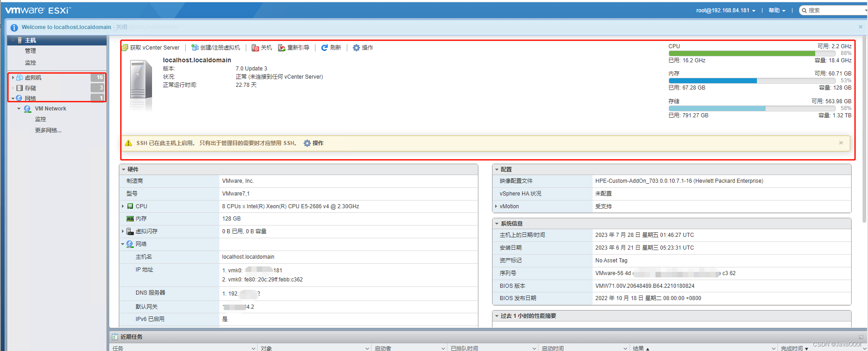Collapse the VM Network tree node
Screen dimensions: 868x351
19,109
